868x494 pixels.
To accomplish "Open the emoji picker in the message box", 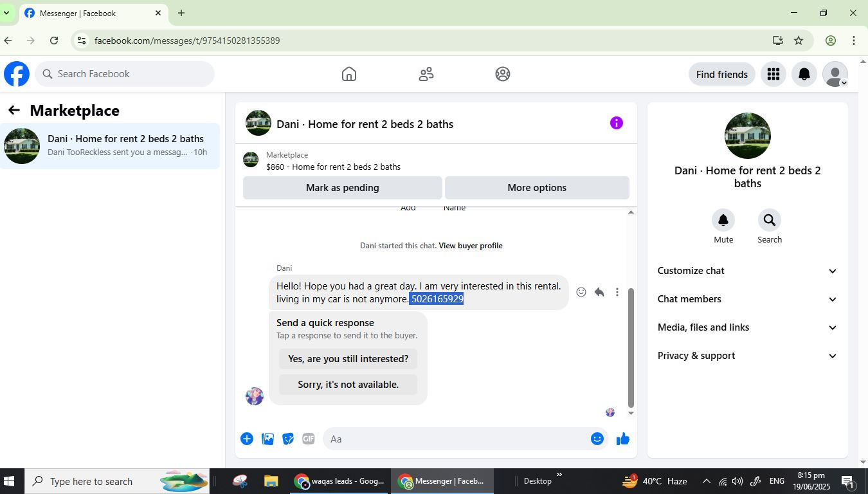I will (x=597, y=439).
